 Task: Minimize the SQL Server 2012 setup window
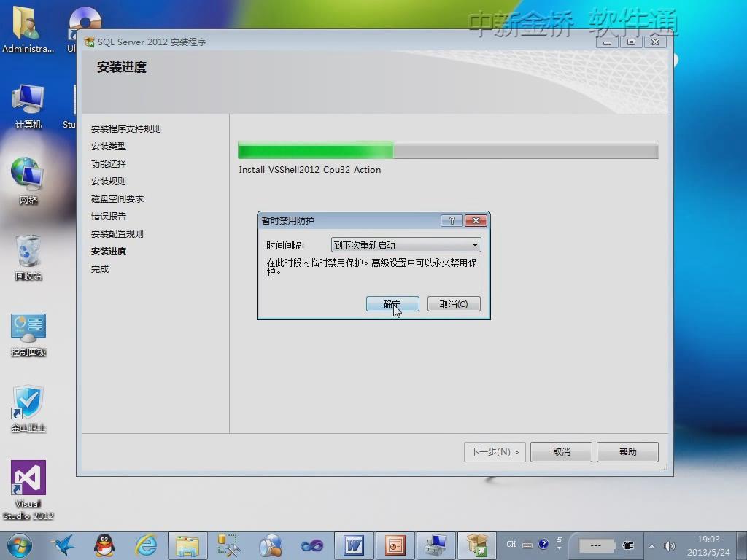pos(607,42)
